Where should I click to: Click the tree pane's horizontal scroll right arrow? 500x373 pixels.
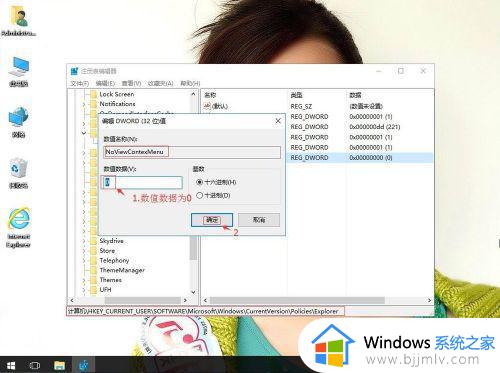click(185, 300)
